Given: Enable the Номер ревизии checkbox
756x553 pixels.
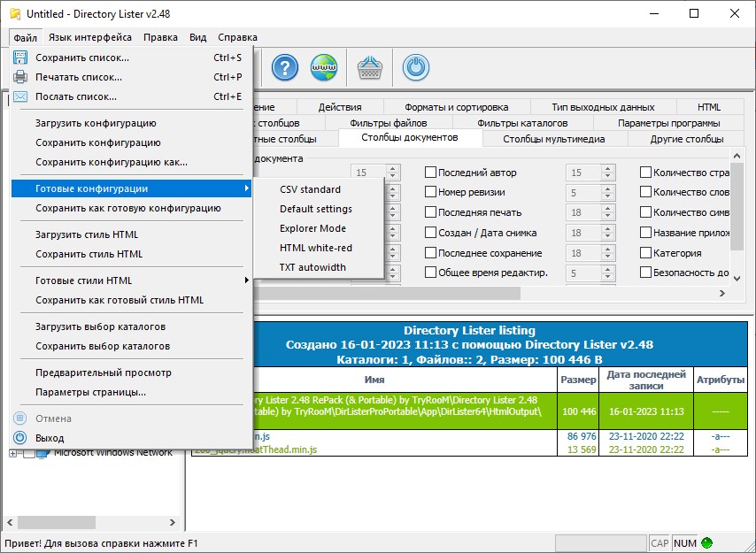Looking at the screenshot, I should click(430, 192).
